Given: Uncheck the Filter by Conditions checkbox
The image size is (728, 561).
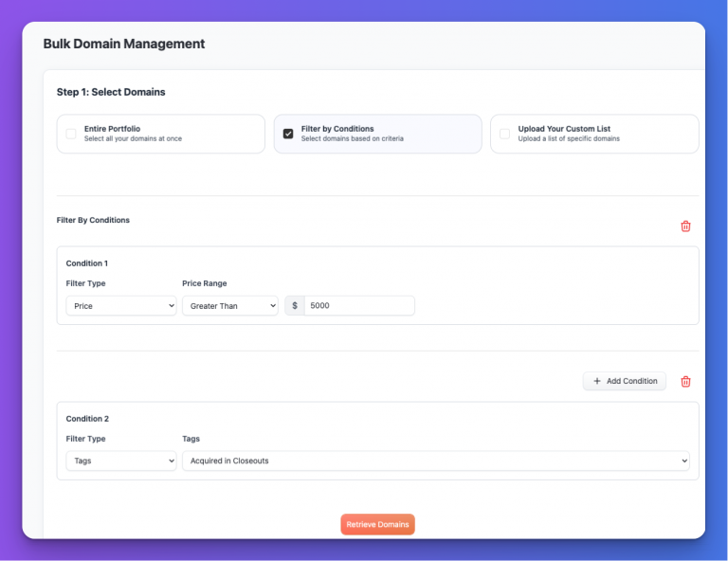Looking at the screenshot, I should pyautogui.click(x=288, y=134).
